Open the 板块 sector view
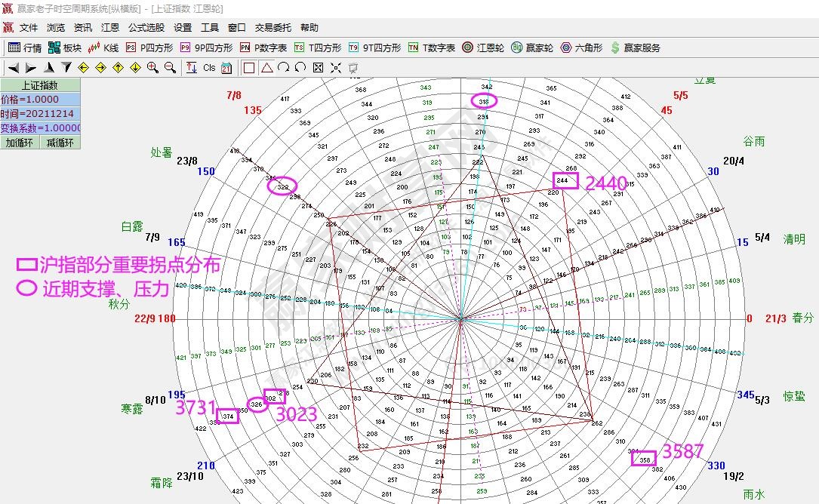 pyautogui.click(x=66, y=47)
